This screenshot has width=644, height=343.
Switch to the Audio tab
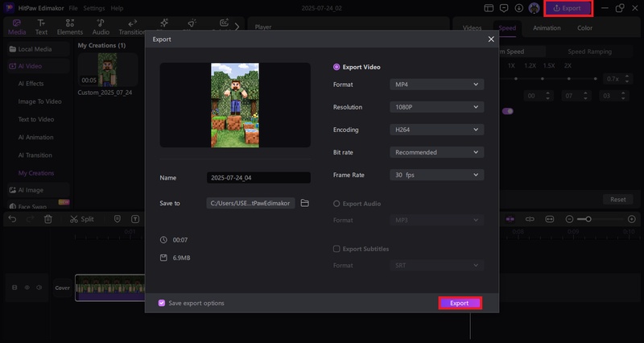coord(101,27)
